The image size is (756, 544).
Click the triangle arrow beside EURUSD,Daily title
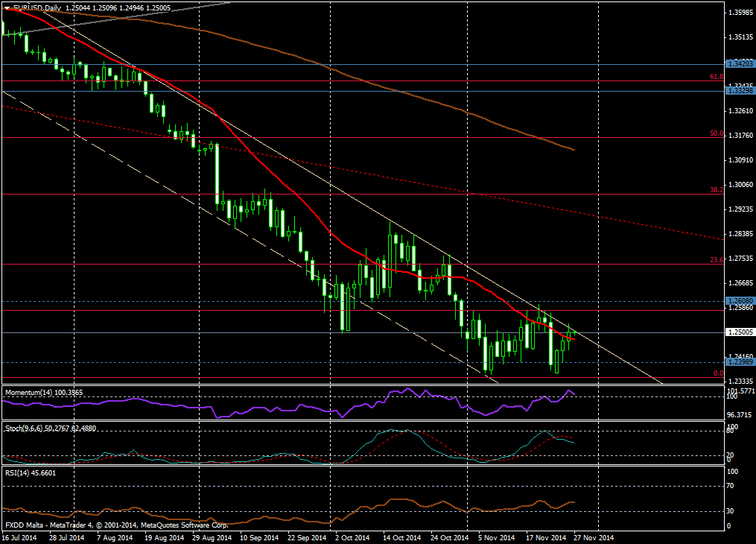coord(7,7)
